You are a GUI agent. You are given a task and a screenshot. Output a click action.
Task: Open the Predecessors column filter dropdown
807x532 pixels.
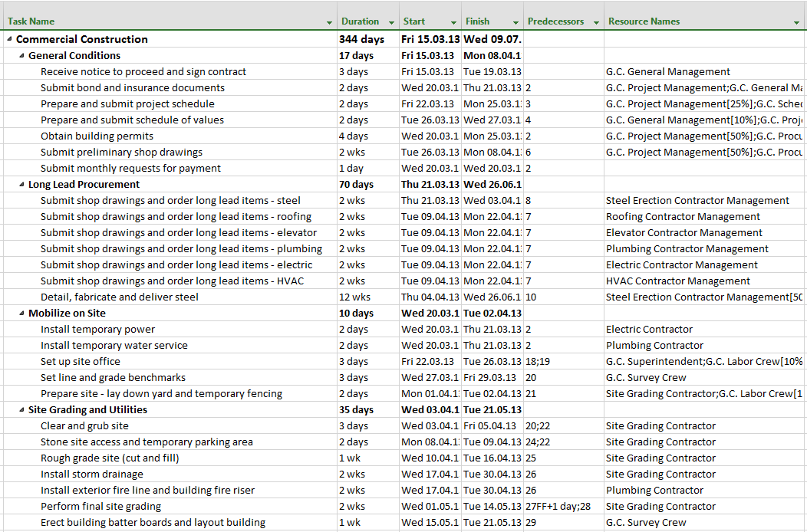(x=597, y=23)
